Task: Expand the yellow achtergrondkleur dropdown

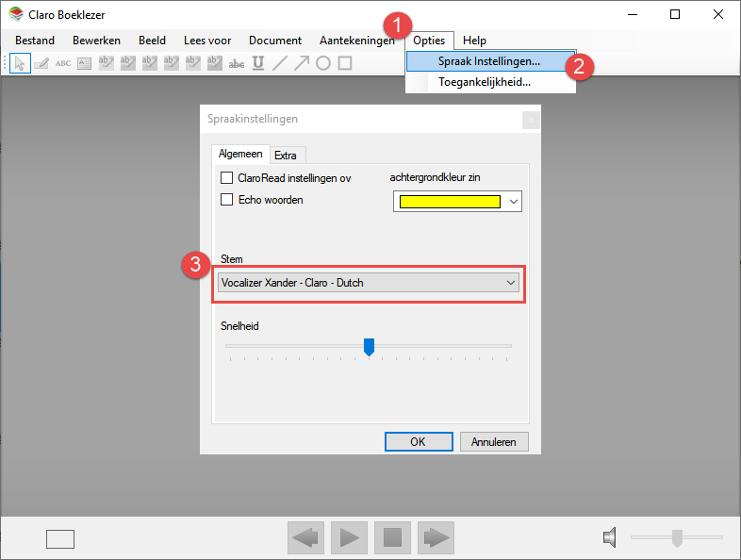Action: [x=513, y=201]
